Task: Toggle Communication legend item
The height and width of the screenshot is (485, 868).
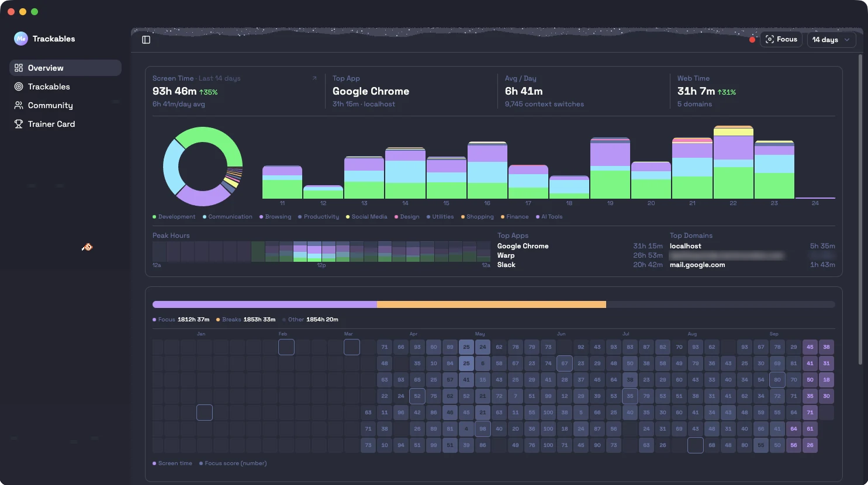Action: coord(227,217)
